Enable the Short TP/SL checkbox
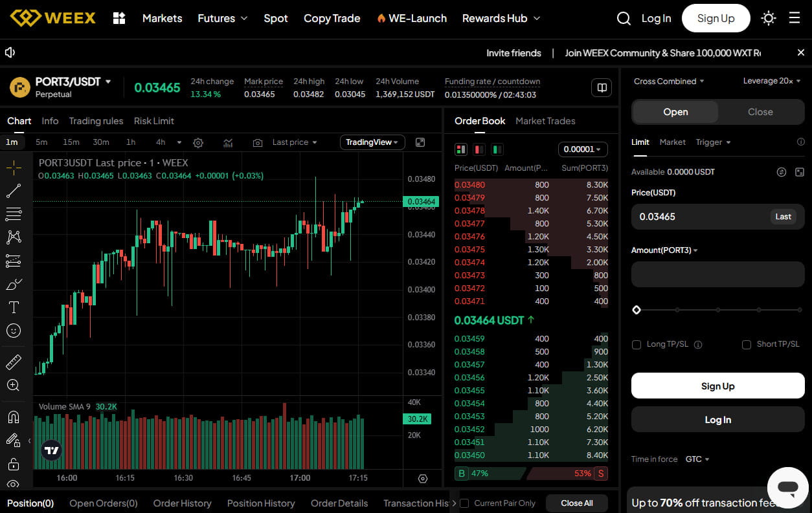This screenshot has width=812, height=513. 747,345
